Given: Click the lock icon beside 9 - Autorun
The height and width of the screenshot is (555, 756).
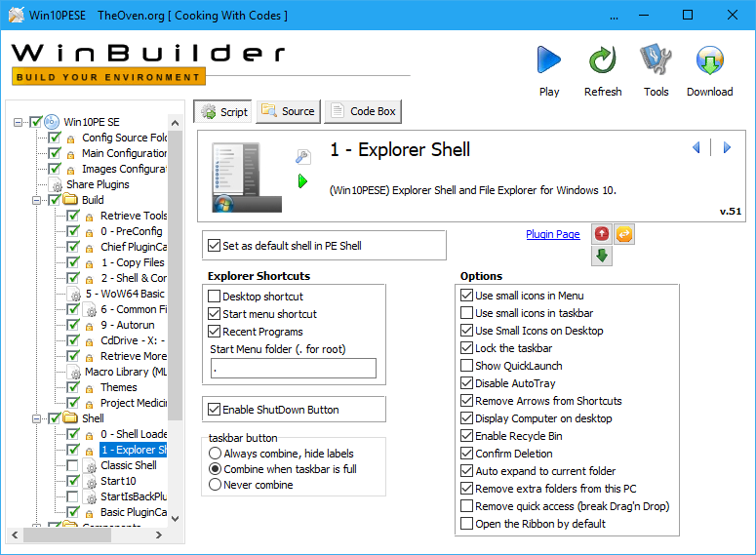Looking at the screenshot, I should point(89,327).
